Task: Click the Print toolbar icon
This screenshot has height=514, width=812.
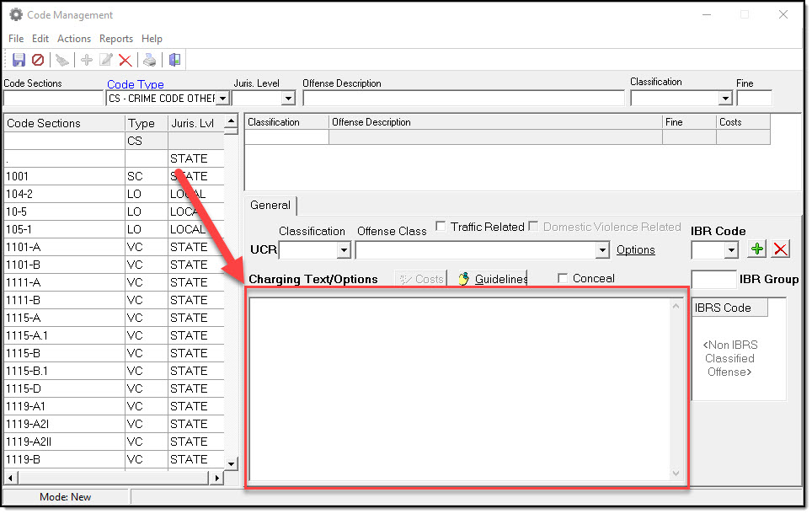Action: 149,60
